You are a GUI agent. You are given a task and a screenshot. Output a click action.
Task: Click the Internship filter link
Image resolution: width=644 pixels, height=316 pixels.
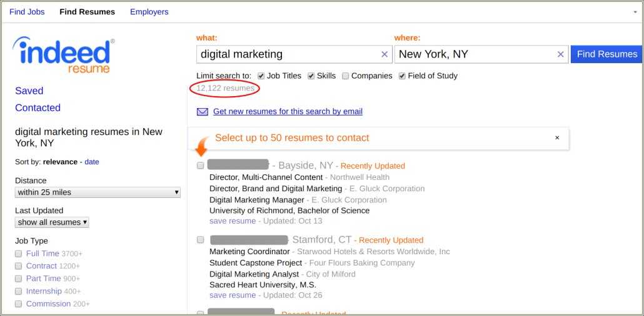44,292
